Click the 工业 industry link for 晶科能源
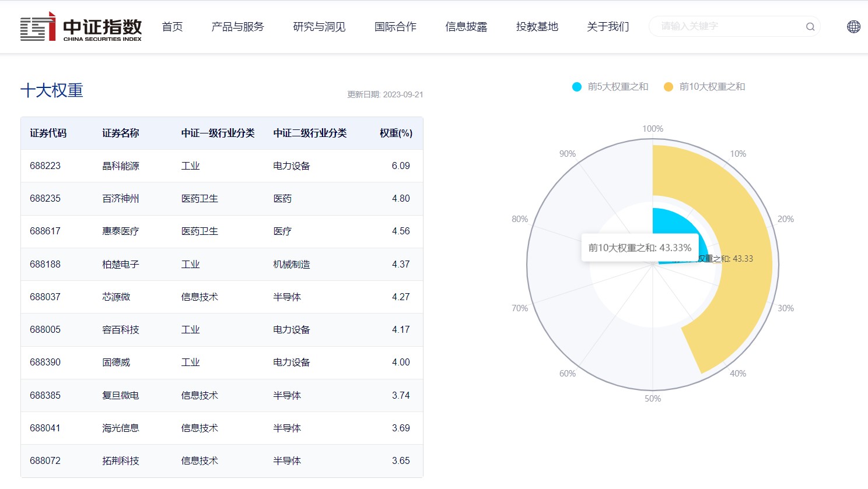This screenshot has height=489, width=868. pos(190,166)
